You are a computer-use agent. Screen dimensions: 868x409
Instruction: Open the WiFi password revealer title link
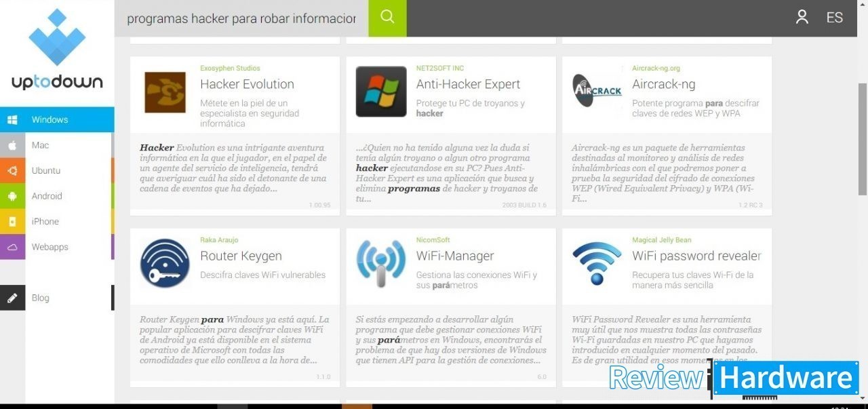696,256
